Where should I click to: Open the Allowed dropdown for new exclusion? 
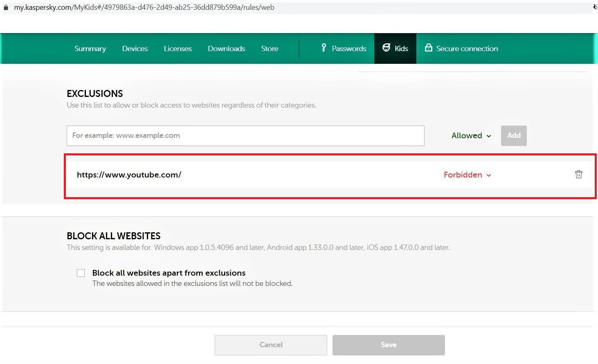(471, 135)
